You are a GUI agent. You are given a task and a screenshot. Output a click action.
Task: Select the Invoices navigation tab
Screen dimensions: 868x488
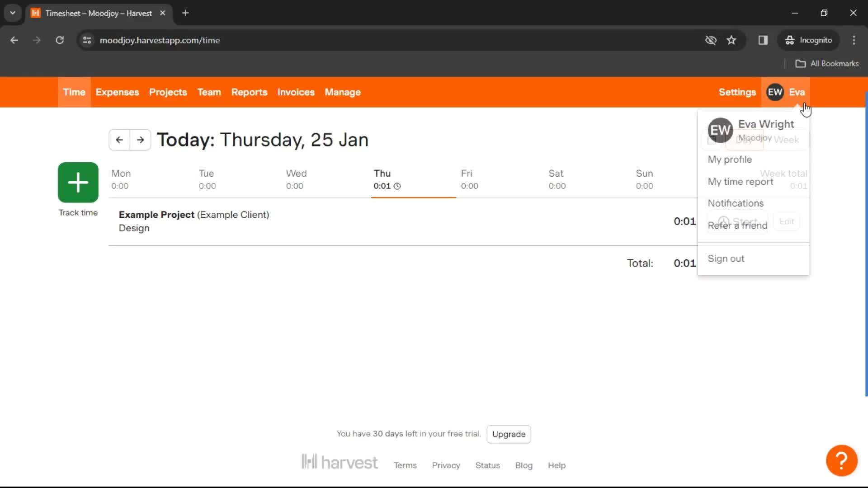296,92
